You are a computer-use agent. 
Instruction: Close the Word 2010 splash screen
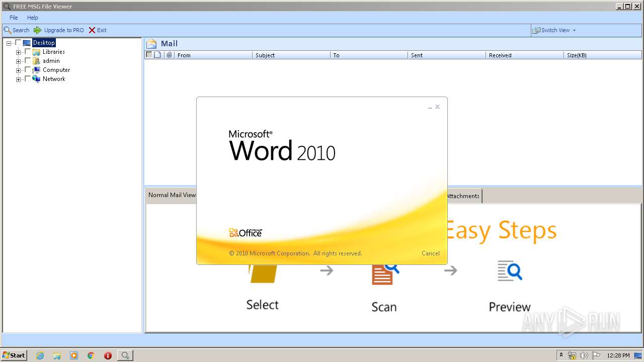coord(438,107)
